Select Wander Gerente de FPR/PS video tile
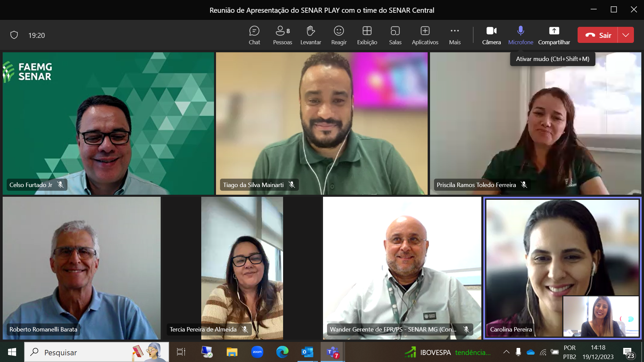Image resolution: width=644 pixels, height=362 pixels. click(x=402, y=268)
